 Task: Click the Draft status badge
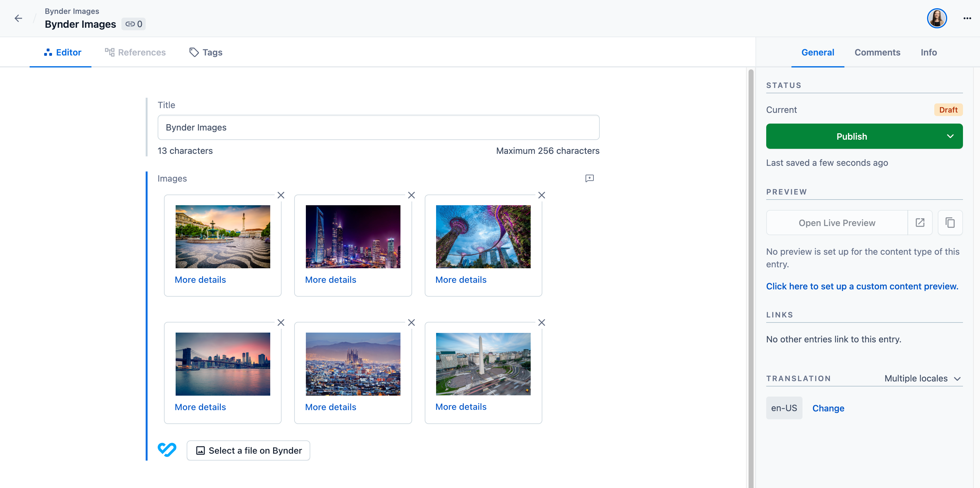tap(948, 110)
